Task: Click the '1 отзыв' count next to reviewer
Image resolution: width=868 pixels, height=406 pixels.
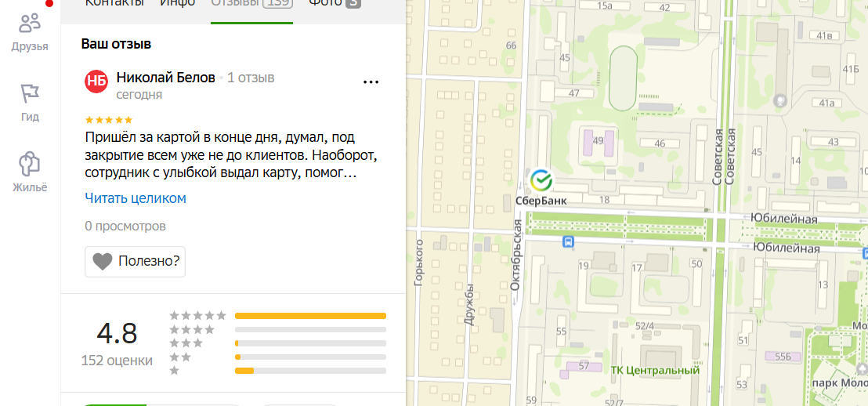Action: coord(251,78)
